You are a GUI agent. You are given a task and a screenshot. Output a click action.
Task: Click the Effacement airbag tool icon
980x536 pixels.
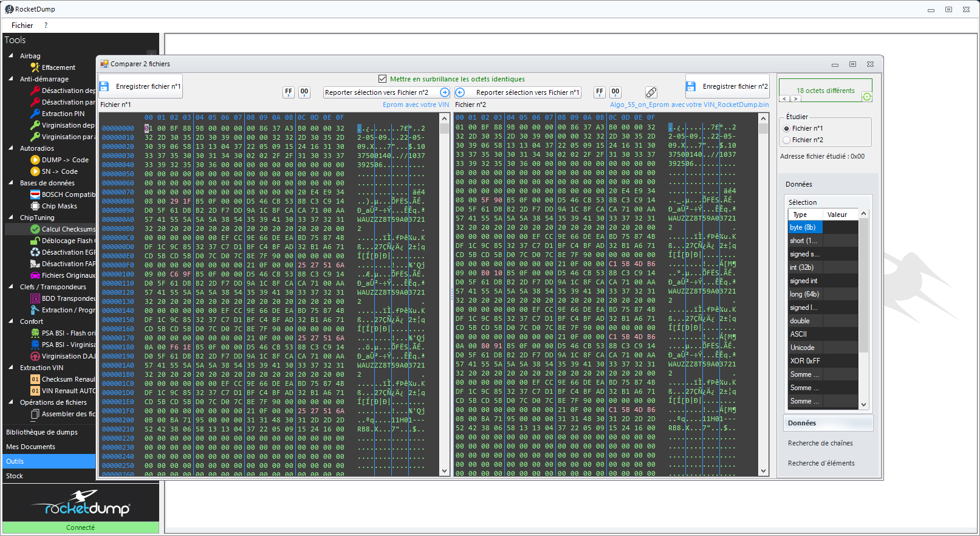35,67
